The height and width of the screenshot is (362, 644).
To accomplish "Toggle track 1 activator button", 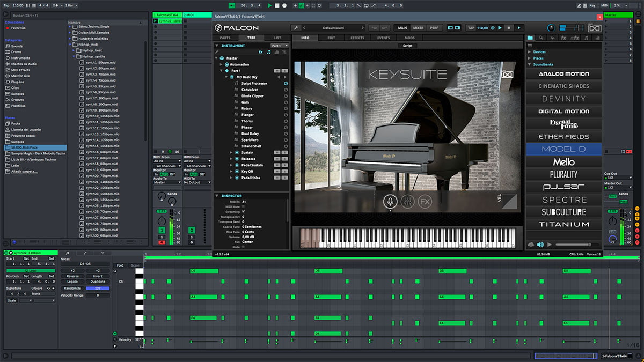I will click(162, 230).
